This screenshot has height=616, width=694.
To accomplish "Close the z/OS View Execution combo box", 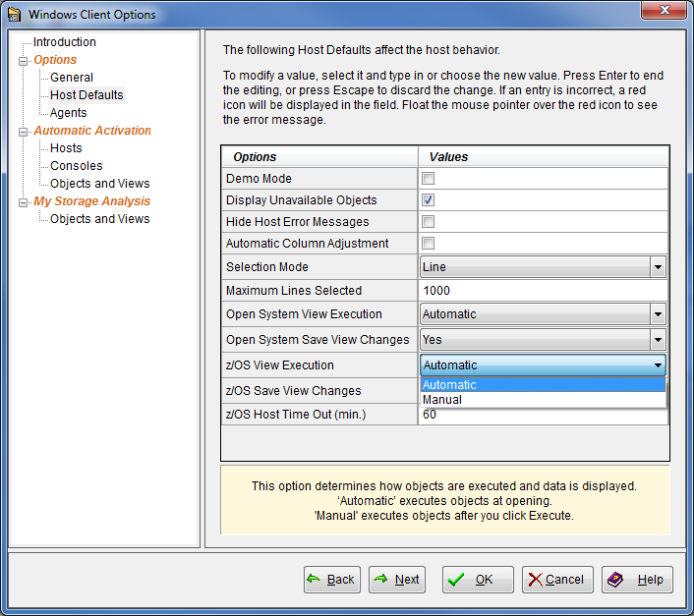I will click(658, 365).
